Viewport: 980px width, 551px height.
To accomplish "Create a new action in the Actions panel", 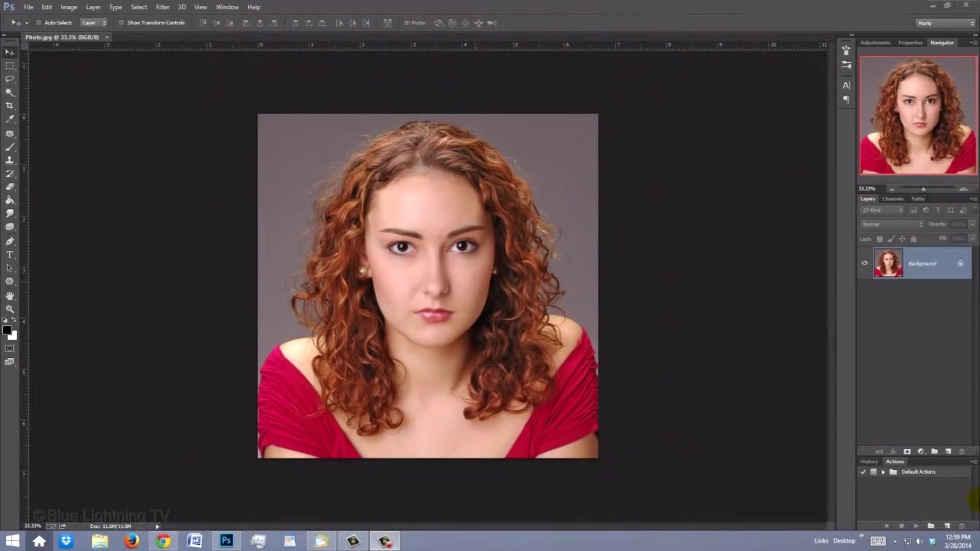I will (x=947, y=526).
